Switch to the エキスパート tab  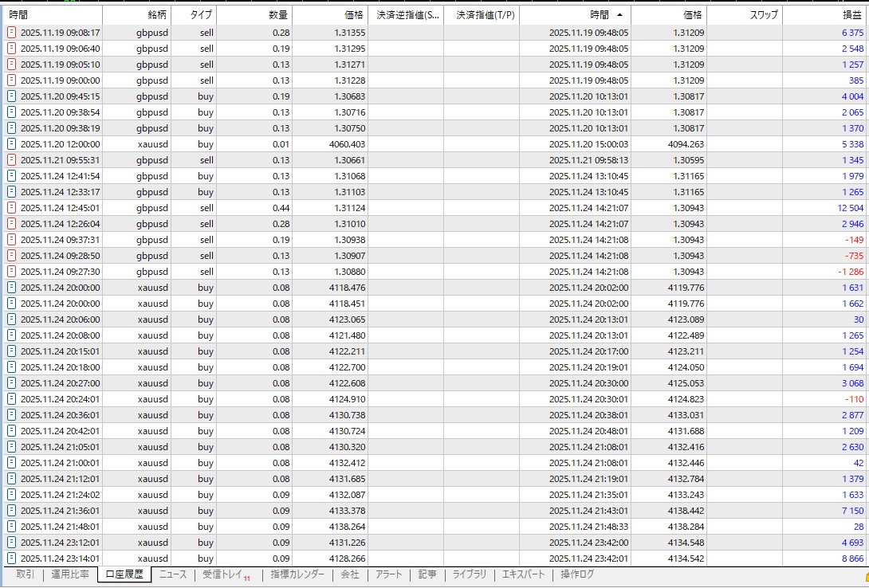coord(523,574)
